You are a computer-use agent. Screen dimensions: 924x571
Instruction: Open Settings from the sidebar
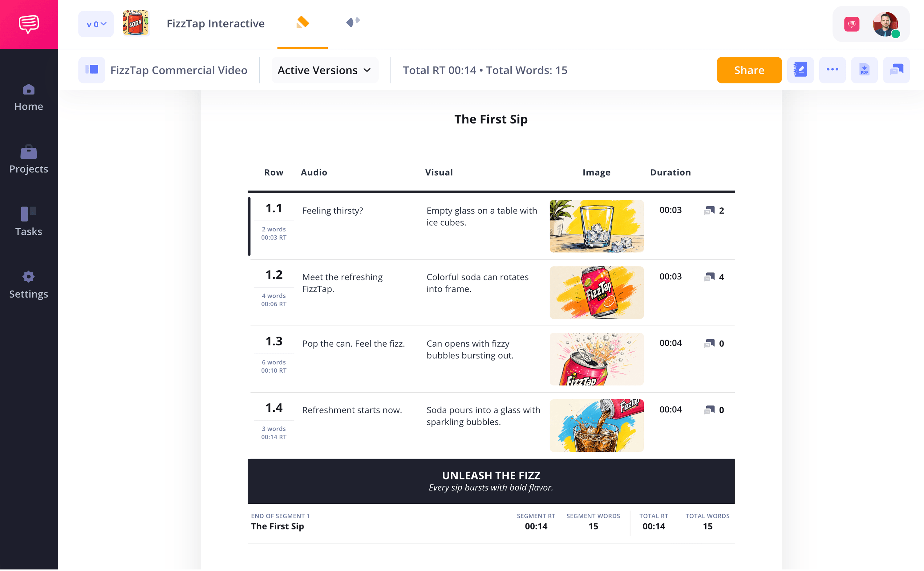click(29, 285)
